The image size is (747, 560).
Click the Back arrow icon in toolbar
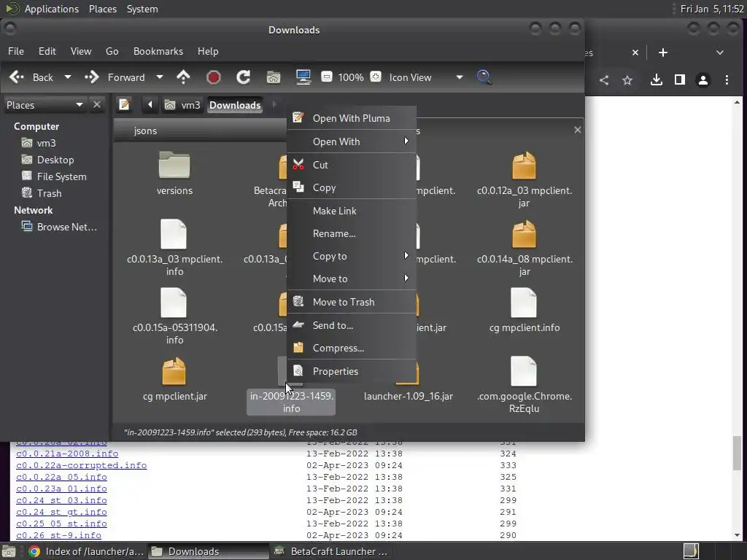point(17,77)
